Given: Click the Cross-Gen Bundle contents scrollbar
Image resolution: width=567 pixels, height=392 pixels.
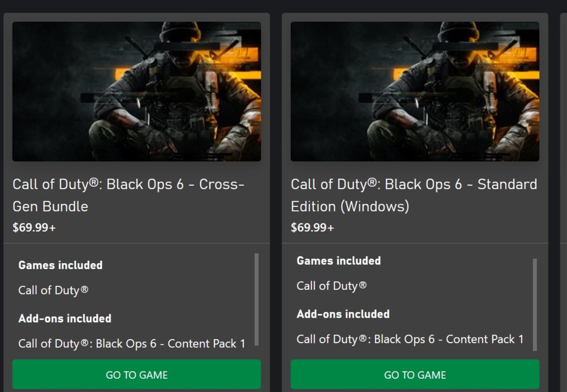Looking at the screenshot, I should (x=256, y=299).
